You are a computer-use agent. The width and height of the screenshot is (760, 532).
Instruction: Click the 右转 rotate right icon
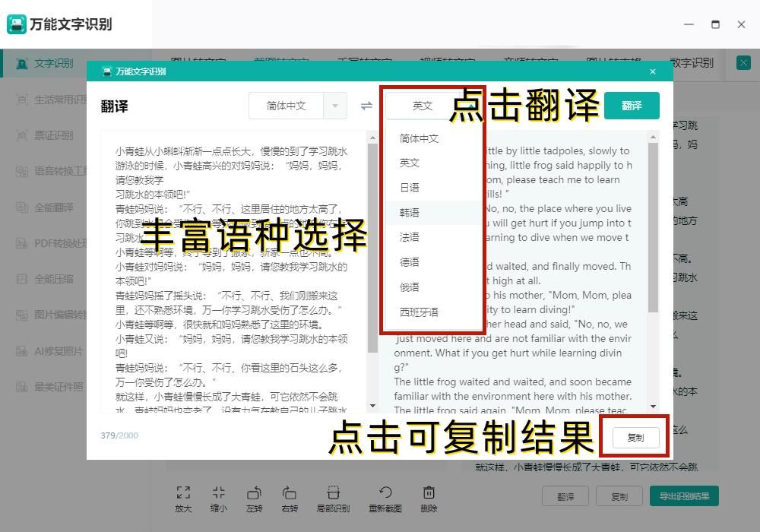coord(290,492)
